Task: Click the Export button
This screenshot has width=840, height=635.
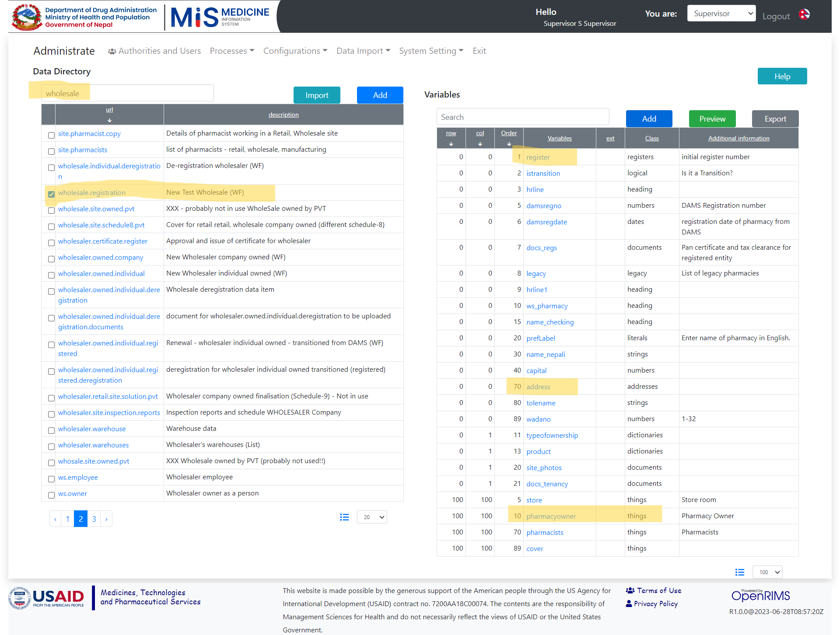Action: tap(775, 119)
